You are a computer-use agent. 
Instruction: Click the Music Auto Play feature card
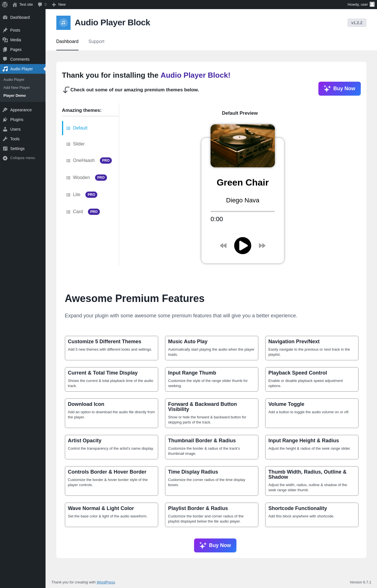click(212, 348)
